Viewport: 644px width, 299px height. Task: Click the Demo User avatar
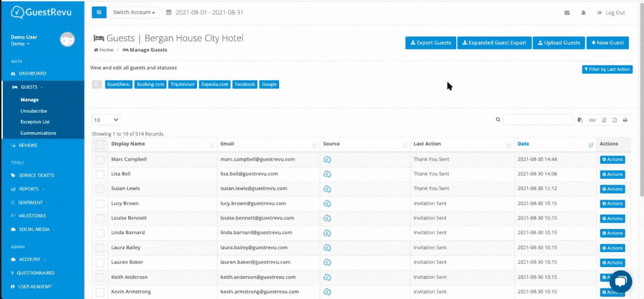[67, 39]
